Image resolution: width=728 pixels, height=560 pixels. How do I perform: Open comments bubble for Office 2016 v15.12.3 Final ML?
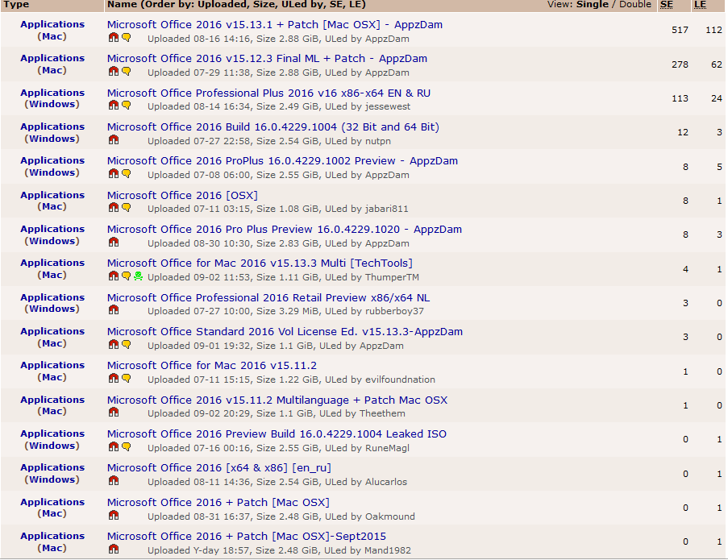(127, 72)
